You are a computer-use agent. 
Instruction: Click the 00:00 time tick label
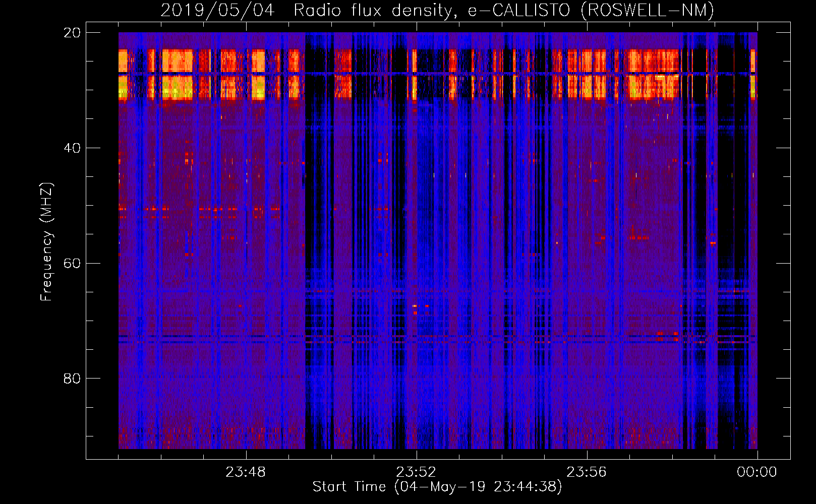(757, 472)
